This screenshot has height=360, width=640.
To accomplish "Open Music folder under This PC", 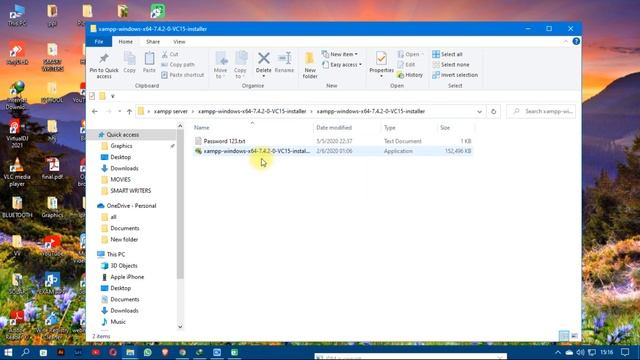I will click(118, 322).
